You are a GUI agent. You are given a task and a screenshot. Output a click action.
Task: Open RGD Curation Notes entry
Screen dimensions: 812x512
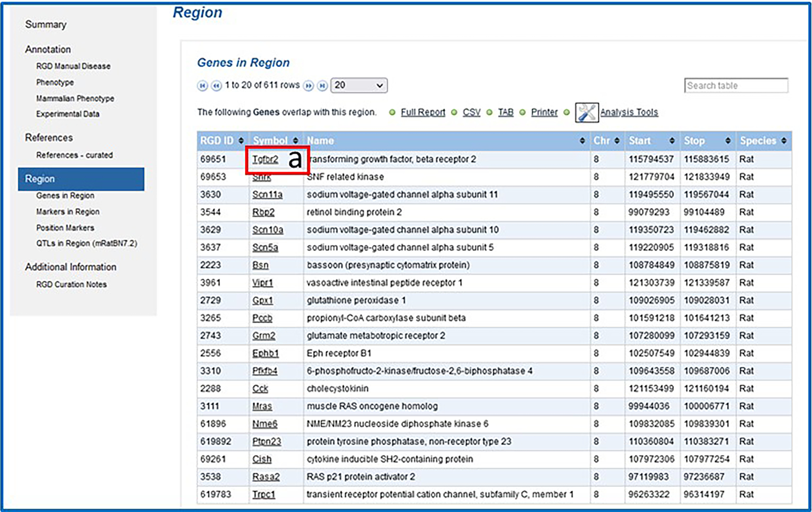[72, 284]
